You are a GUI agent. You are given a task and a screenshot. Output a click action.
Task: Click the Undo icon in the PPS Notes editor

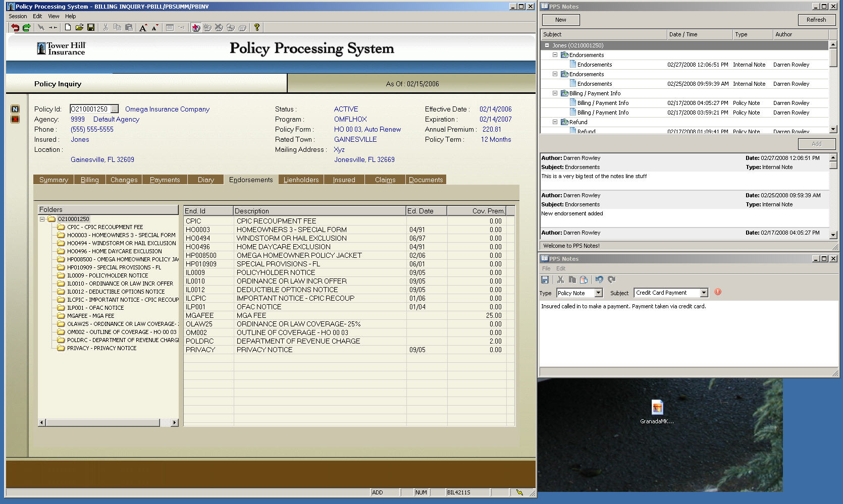599,279
